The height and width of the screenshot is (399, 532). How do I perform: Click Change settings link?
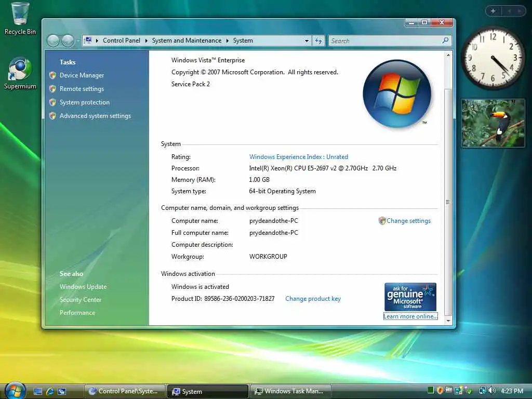tap(408, 221)
